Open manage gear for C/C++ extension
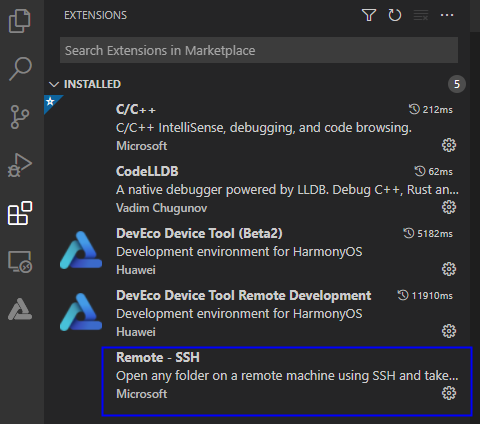 (x=449, y=145)
